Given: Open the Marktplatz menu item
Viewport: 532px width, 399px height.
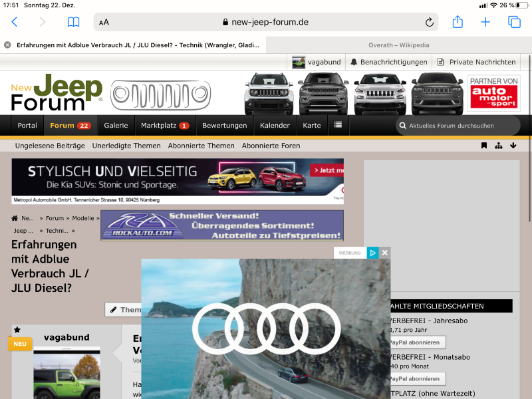Looking at the screenshot, I should pyautogui.click(x=164, y=125).
